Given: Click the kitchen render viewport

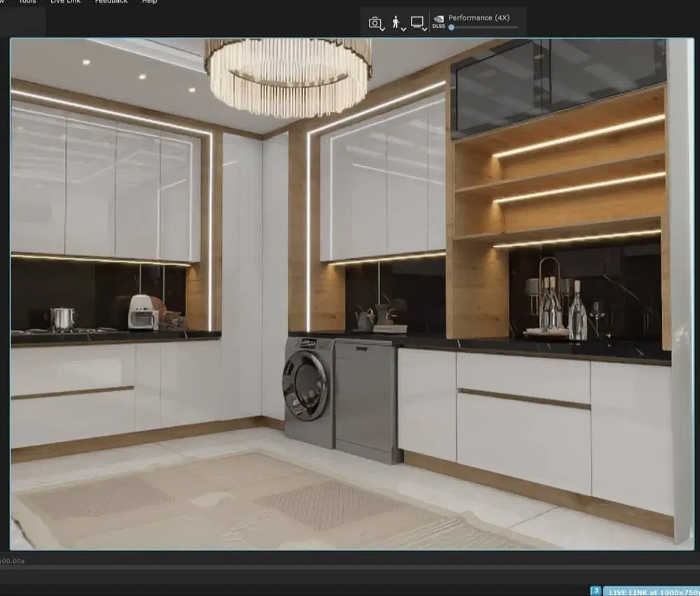Looking at the screenshot, I should (352, 294).
